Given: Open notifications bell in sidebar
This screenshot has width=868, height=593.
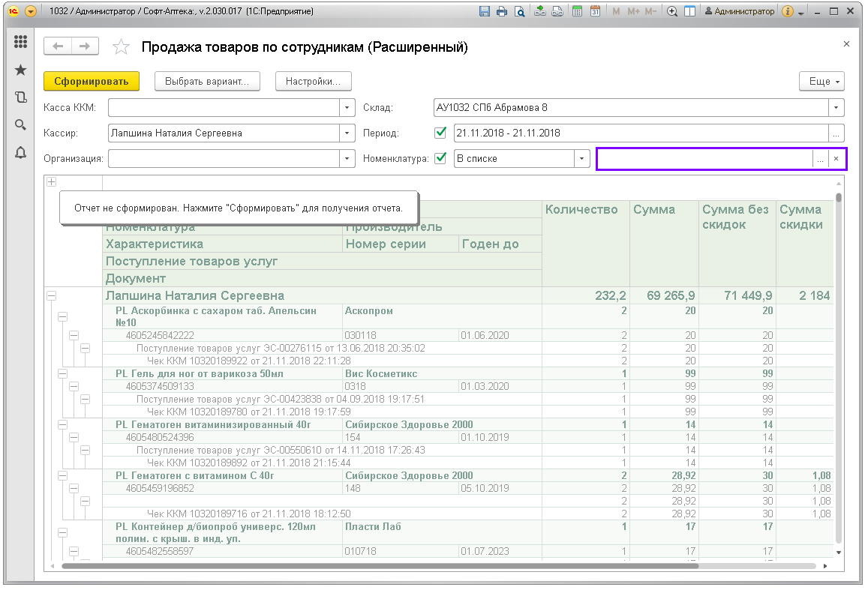Looking at the screenshot, I should tap(20, 153).
